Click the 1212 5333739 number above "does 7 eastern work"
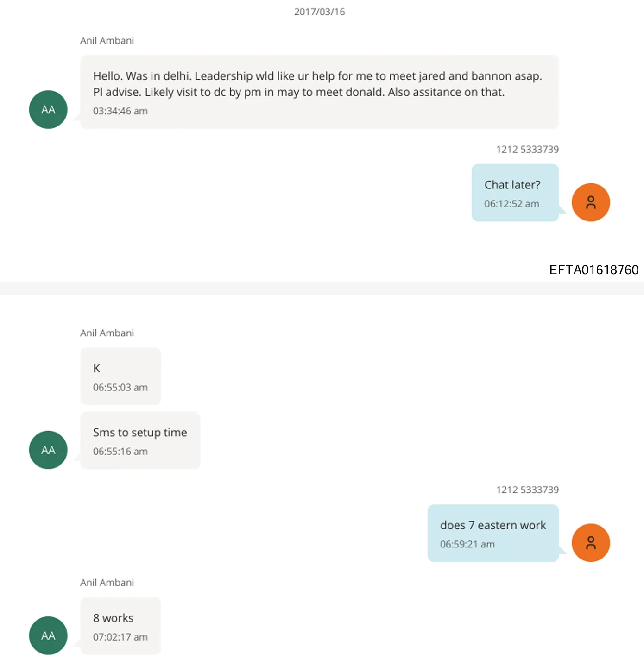The width and height of the screenshot is (644, 666). click(x=527, y=490)
